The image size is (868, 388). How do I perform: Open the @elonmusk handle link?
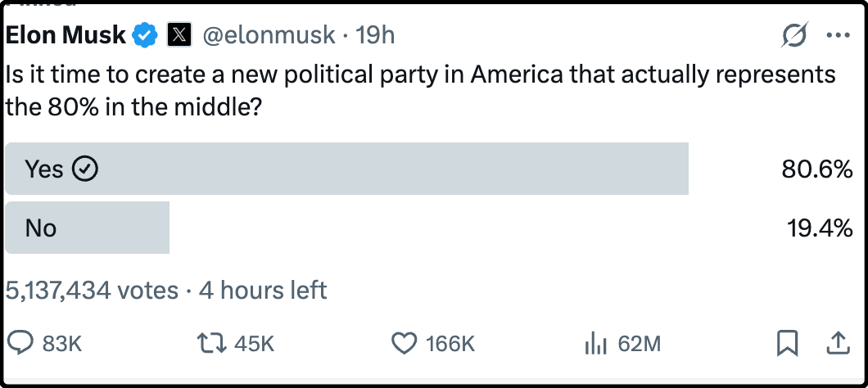click(x=268, y=35)
